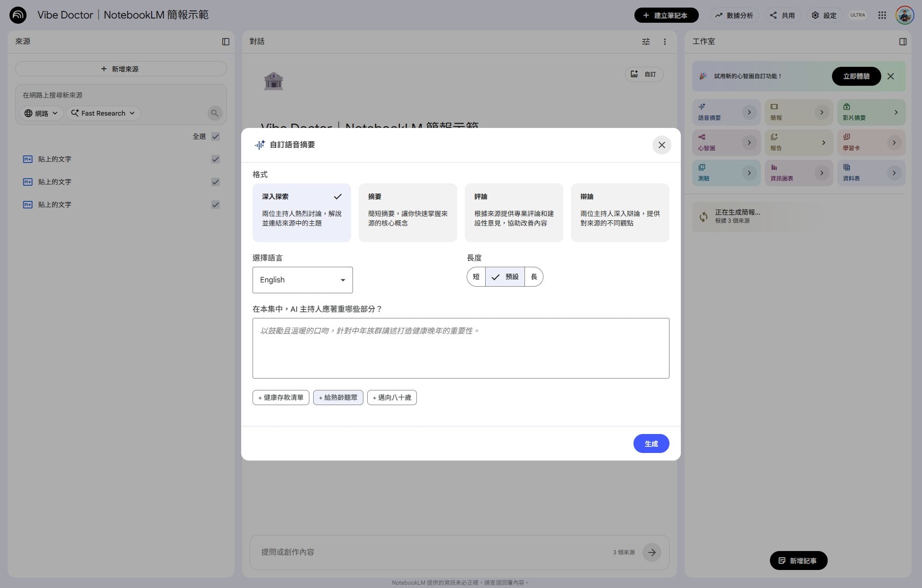Set length to 預設

[505, 277]
